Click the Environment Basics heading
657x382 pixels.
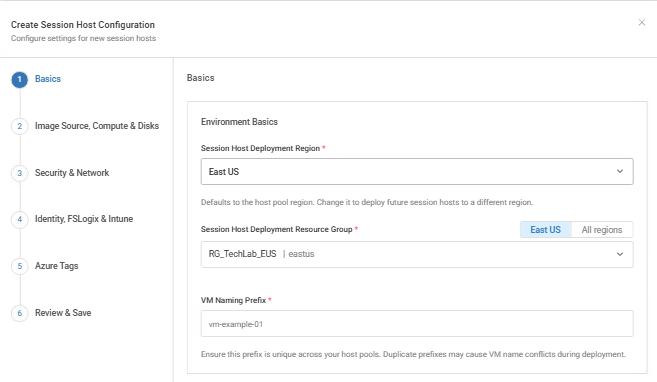pyautogui.click(x=239, y=121)
